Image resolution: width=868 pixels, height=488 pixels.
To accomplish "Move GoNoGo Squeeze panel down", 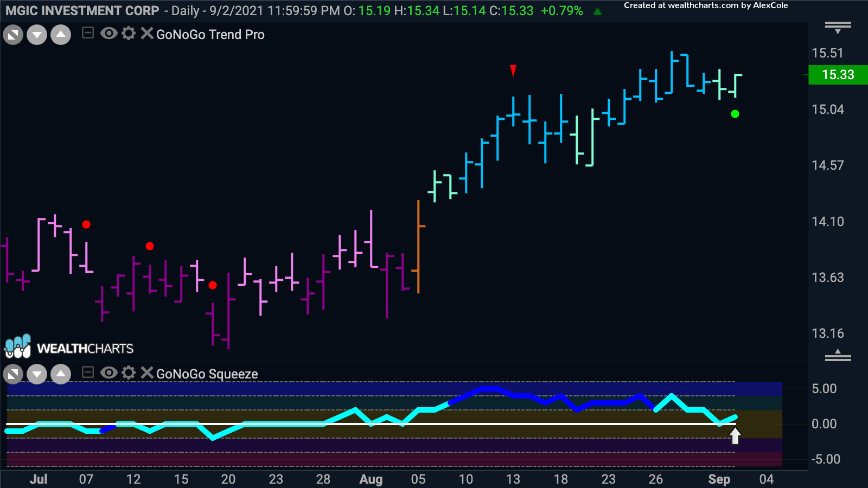I will [37, 374].
